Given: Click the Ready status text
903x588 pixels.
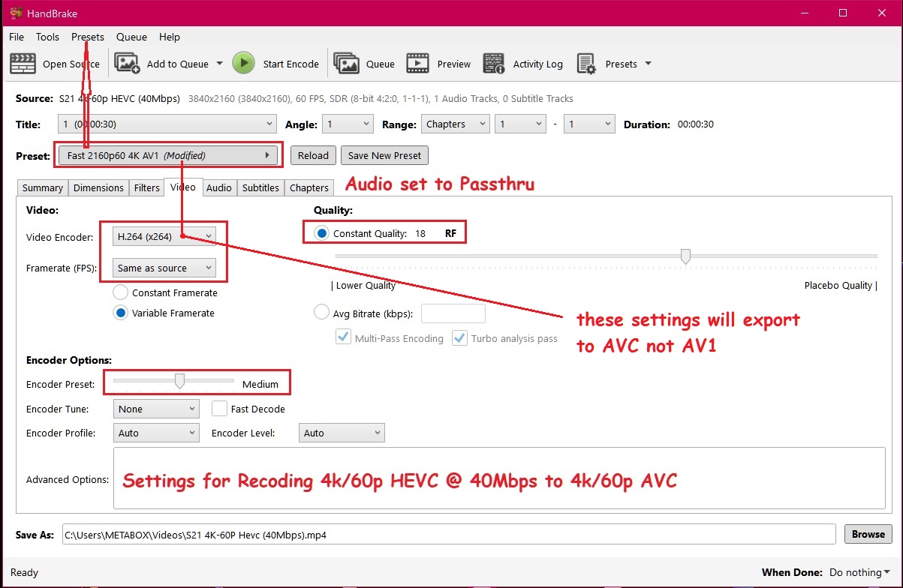Looking at the screenshot, I should click(25, 572).
